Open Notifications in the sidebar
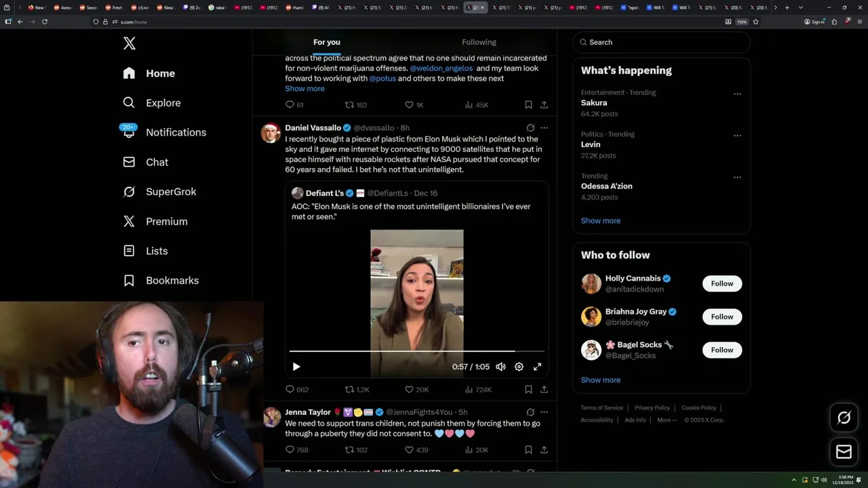Image resolution: width=868 pixels, height=488 pixels. point(164,132)
